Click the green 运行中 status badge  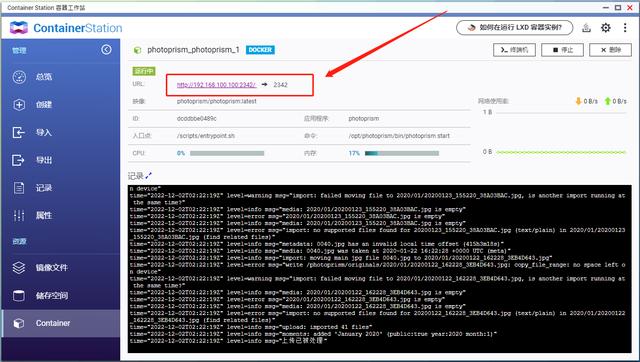(x=144, y=71)
